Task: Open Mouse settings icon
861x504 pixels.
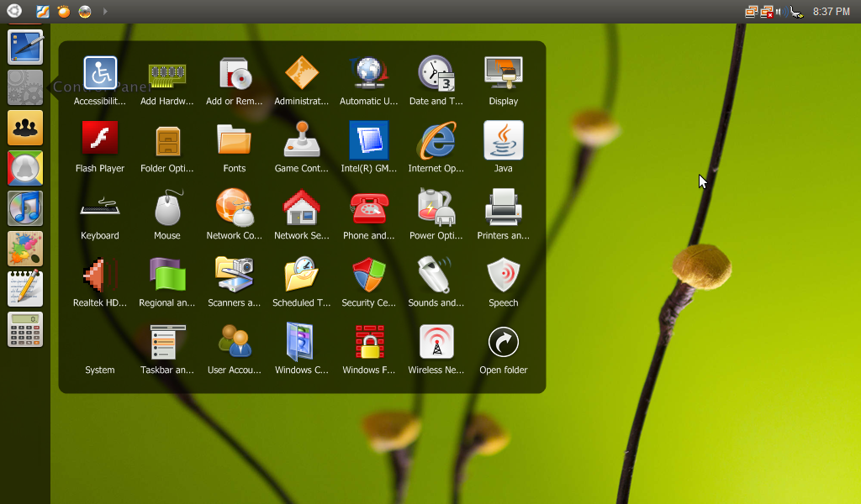Action: 167,207
